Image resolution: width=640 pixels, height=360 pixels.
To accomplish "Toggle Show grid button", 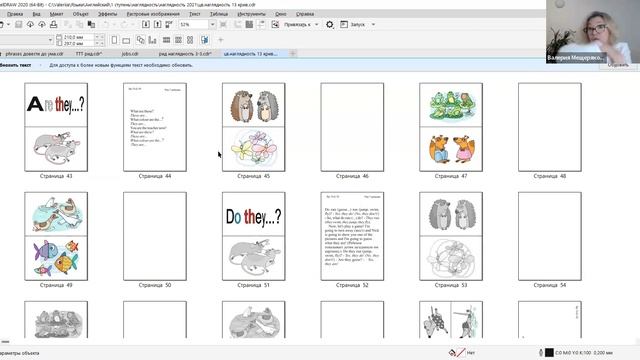I will click(249, 24).
